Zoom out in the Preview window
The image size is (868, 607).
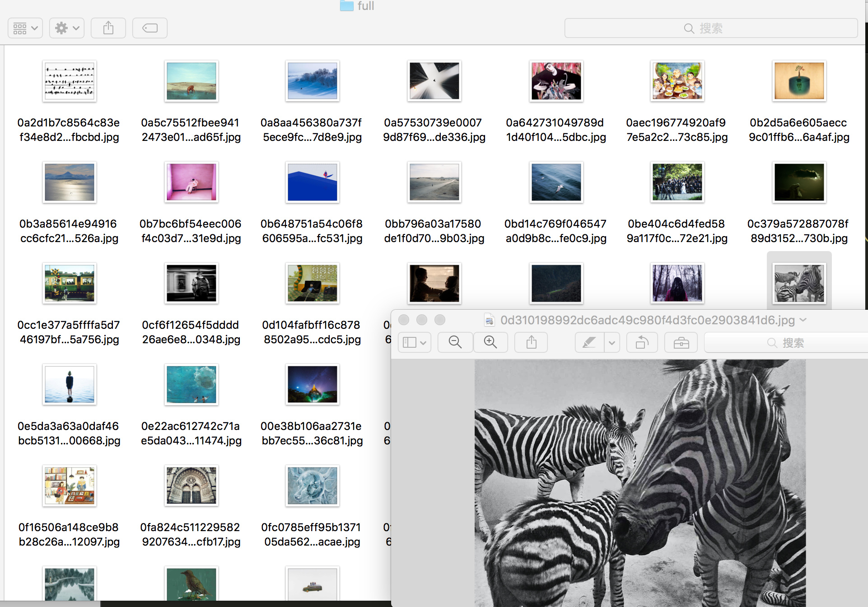point(455,342)
